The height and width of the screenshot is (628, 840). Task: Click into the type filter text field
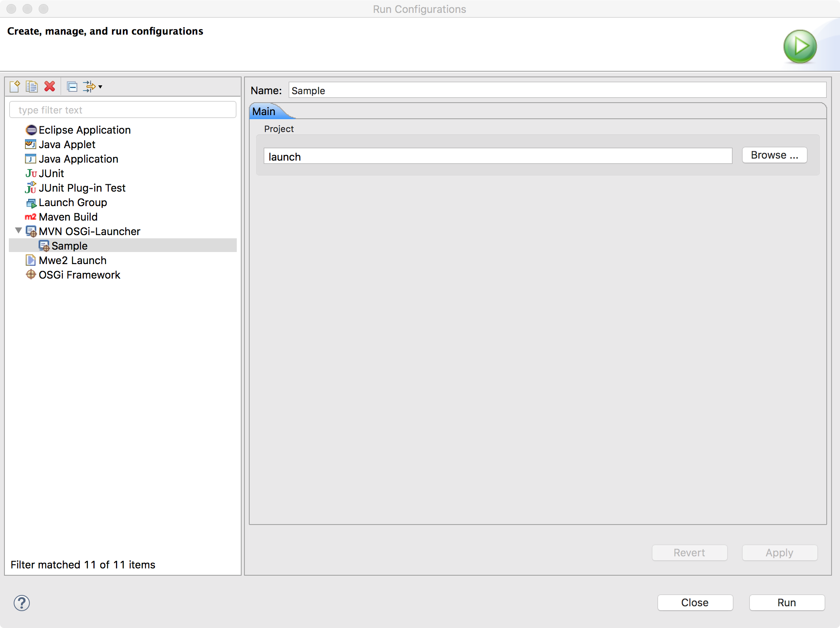123,110
